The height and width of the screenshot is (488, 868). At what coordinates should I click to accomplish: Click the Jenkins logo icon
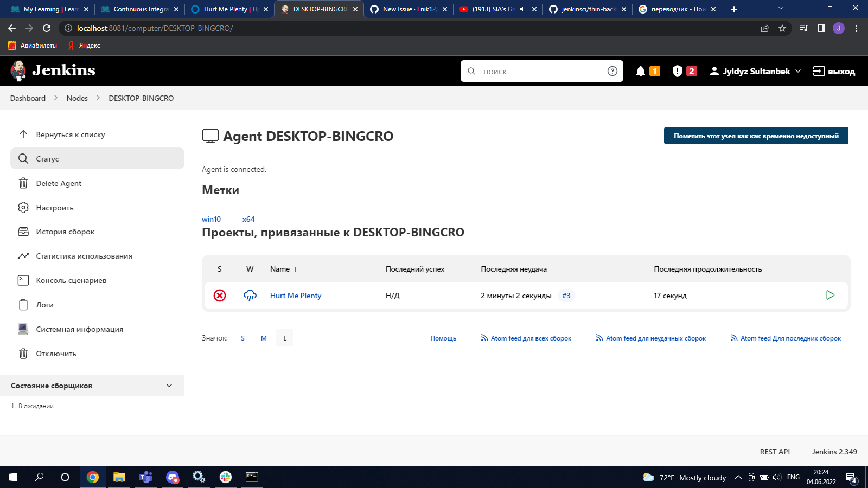pos(18,70)
